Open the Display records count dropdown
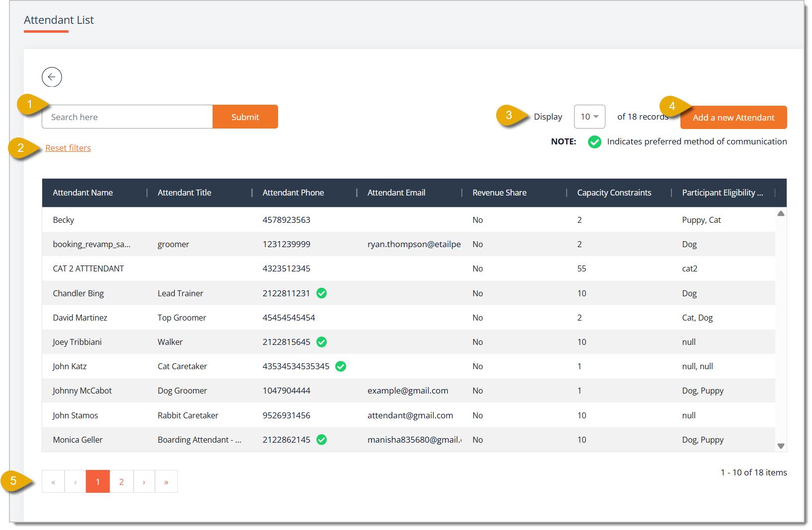The width and height of the screenshot is (812, 530). pyautogui.click(x=590, y=117)
